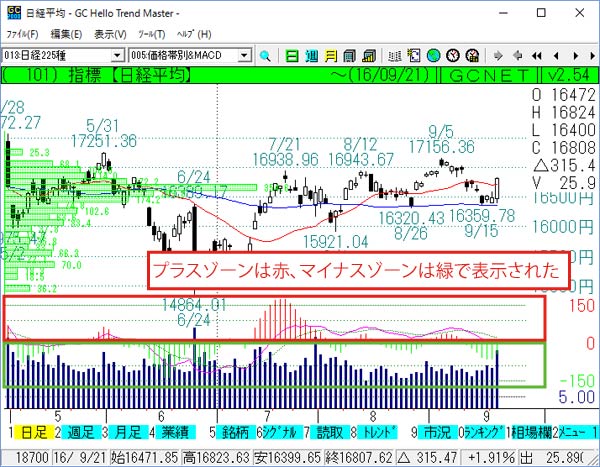Click the 18700 value in status bar
Viewport: 600px width, 467px height.
(32, 457)
